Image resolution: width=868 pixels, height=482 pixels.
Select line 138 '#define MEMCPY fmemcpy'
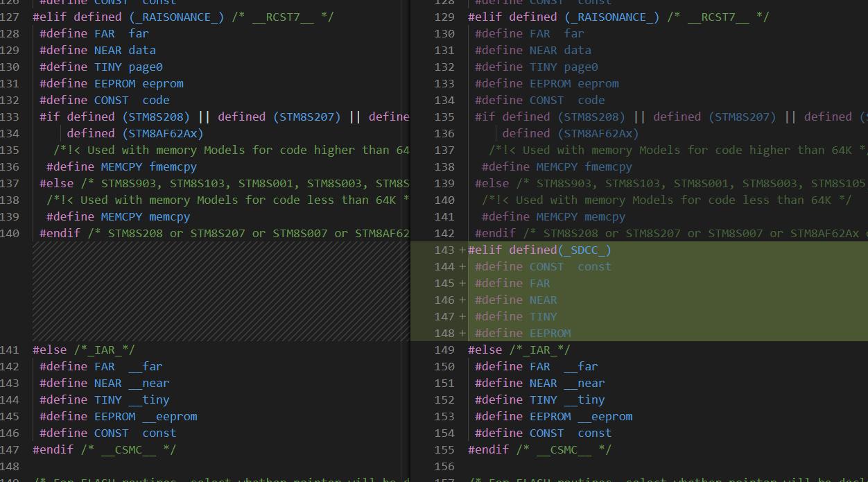(557, 166)
